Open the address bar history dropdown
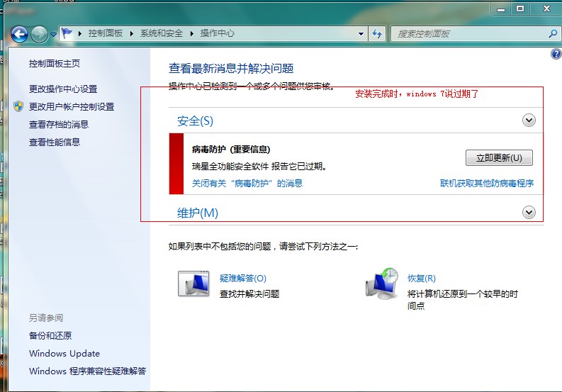Viewport: 562px width, 392px height. (x=361, y=34)
